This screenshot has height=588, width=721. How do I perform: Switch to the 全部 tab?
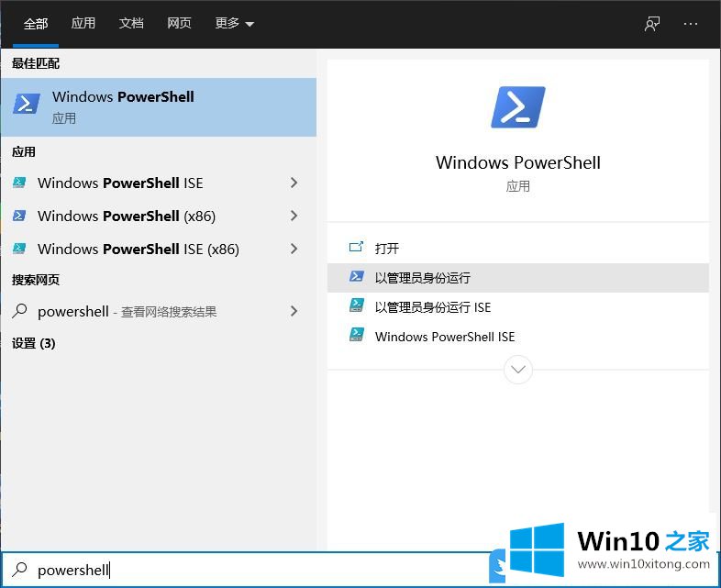click(x=36, y=23)
